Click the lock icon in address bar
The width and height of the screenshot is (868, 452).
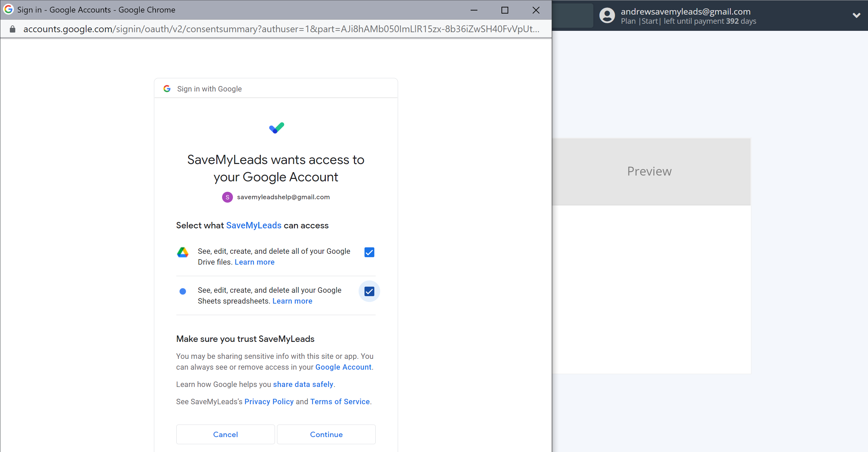[x=13, y=29]
